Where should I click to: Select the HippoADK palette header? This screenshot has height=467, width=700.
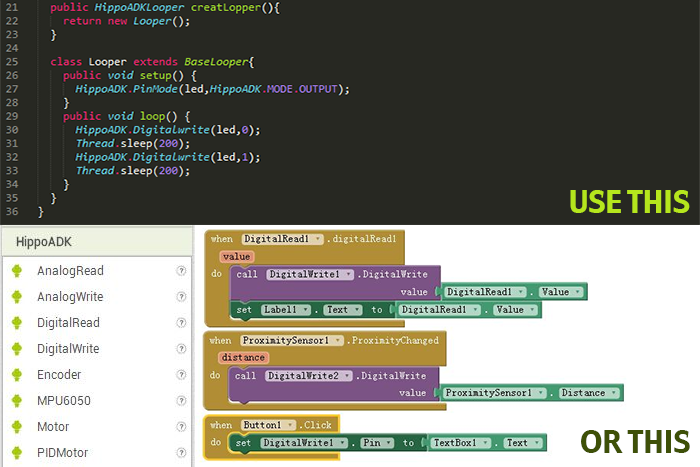97,242
